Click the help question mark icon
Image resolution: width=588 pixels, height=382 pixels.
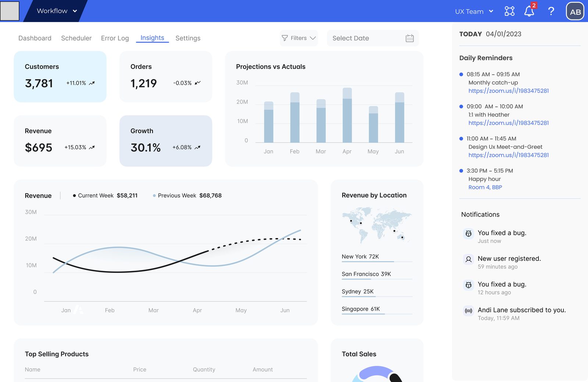pyautogui.click(x=551, y=11)
